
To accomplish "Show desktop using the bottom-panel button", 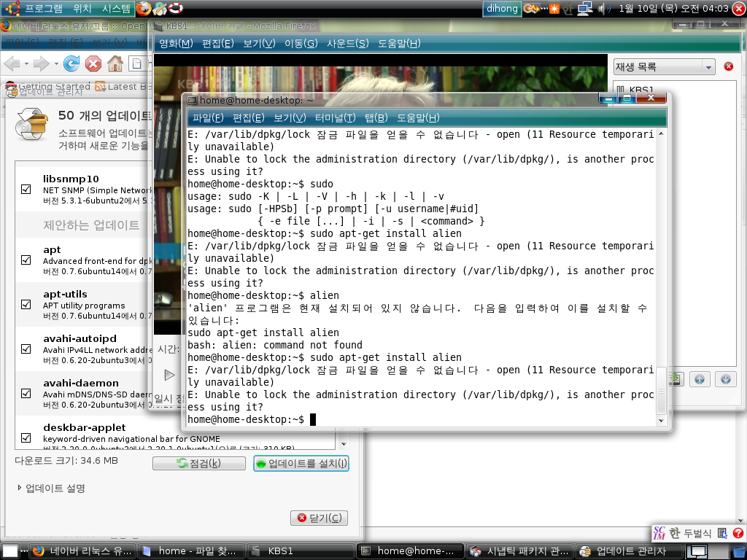I will [9, 551].
